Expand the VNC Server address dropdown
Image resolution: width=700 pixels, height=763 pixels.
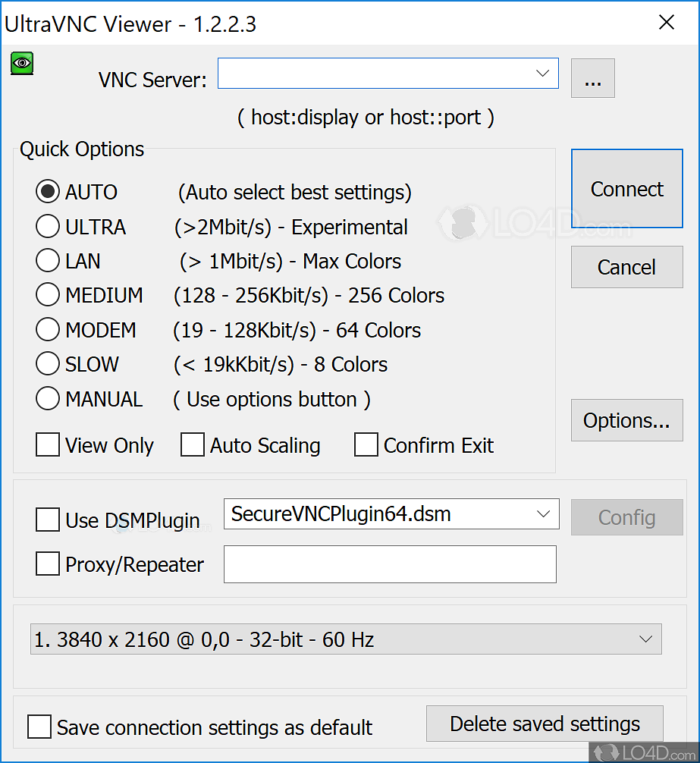point(542,74)
